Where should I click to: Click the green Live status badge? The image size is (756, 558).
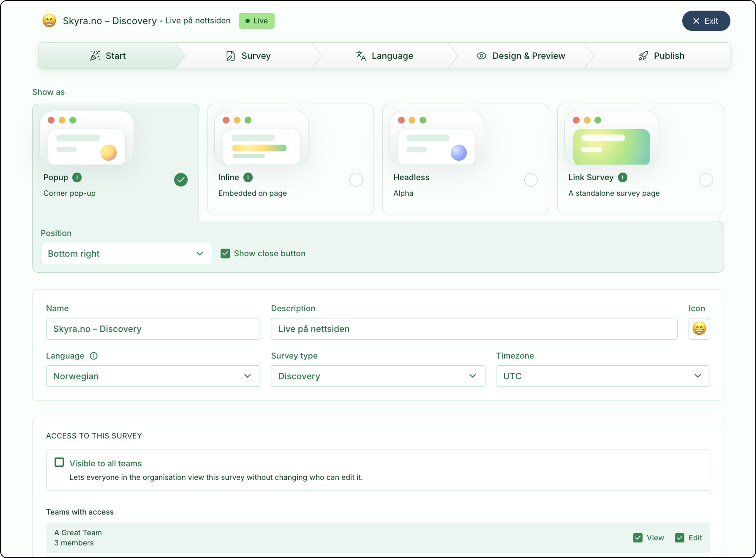[257, 21]
